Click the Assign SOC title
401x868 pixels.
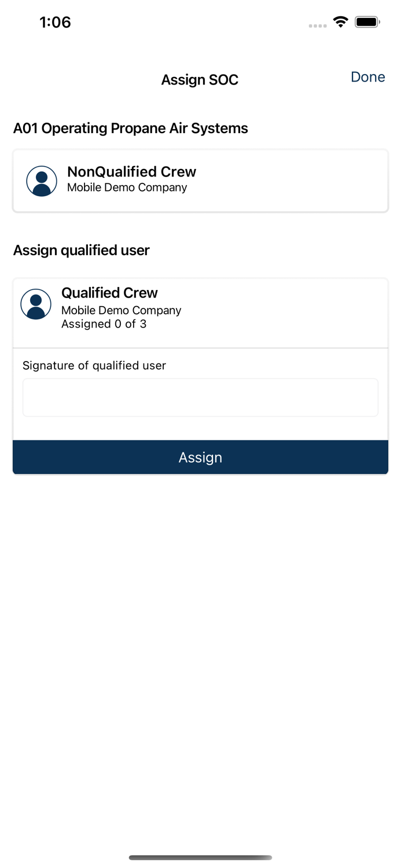coord(200,80)
